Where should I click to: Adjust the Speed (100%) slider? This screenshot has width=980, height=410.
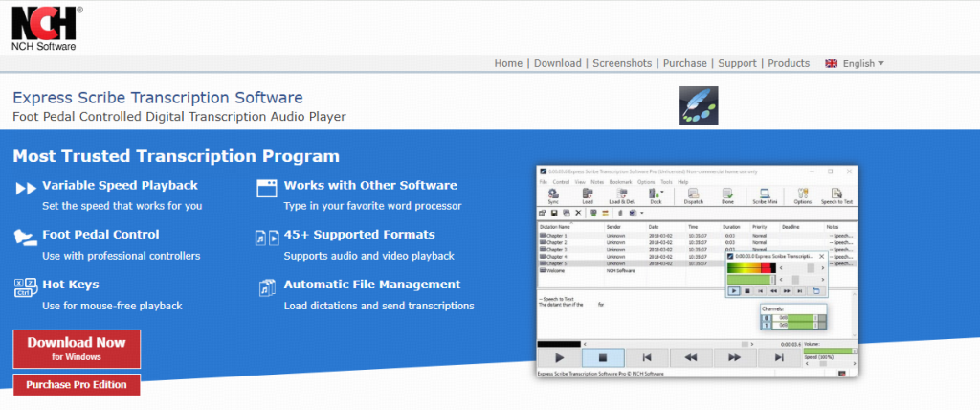tap(830, 364)
